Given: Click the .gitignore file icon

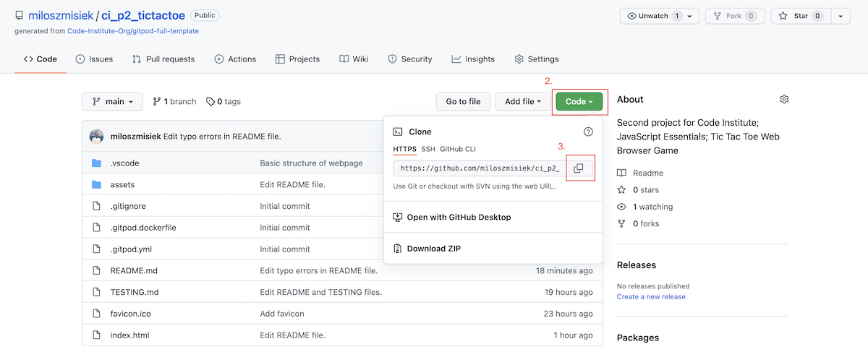Looking at the screenshot, I should (x=96, y=206).
